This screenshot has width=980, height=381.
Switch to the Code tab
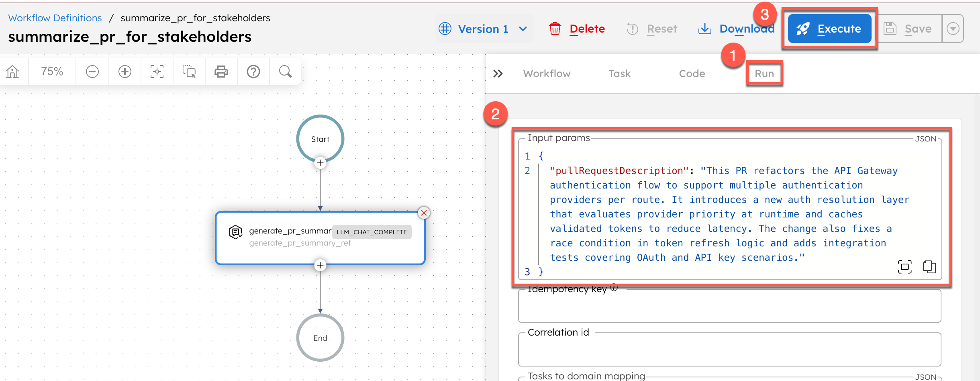click(692, 73)
